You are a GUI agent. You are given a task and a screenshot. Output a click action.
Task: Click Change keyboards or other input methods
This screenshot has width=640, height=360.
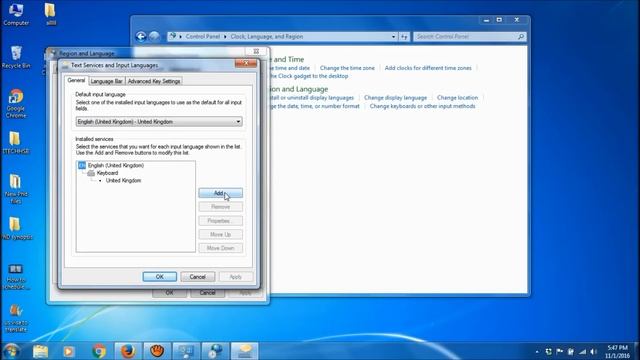click(422, 106)
